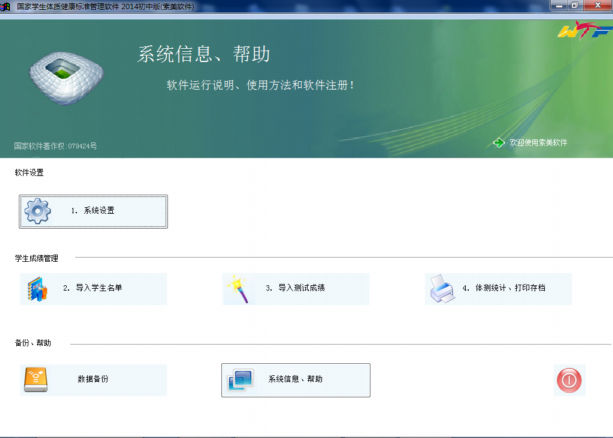Open 4. 体测统计、打印存档

pos(498,289)
